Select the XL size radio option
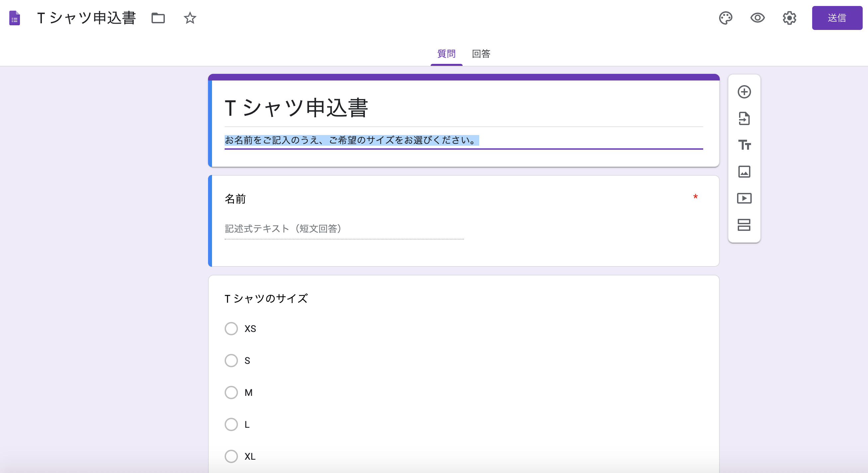868x473 pixels. pos(231,456)
